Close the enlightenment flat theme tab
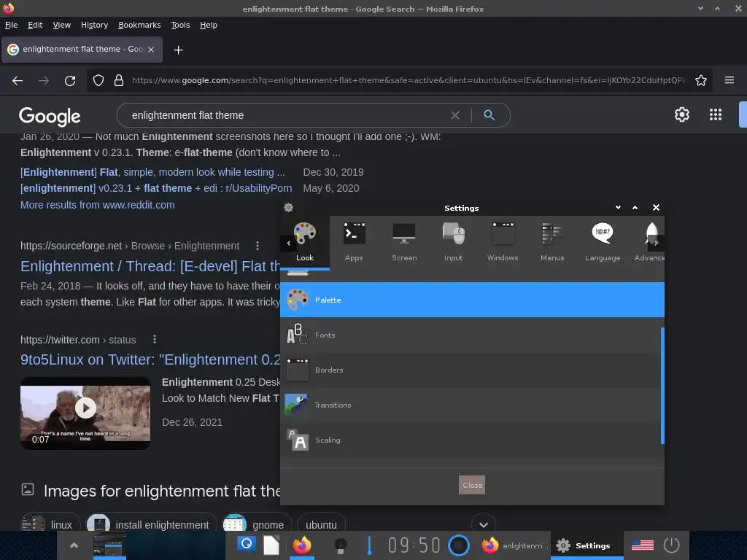Image resolution: width=747 pixels, height=560 pixels. [x=151, y=50]
